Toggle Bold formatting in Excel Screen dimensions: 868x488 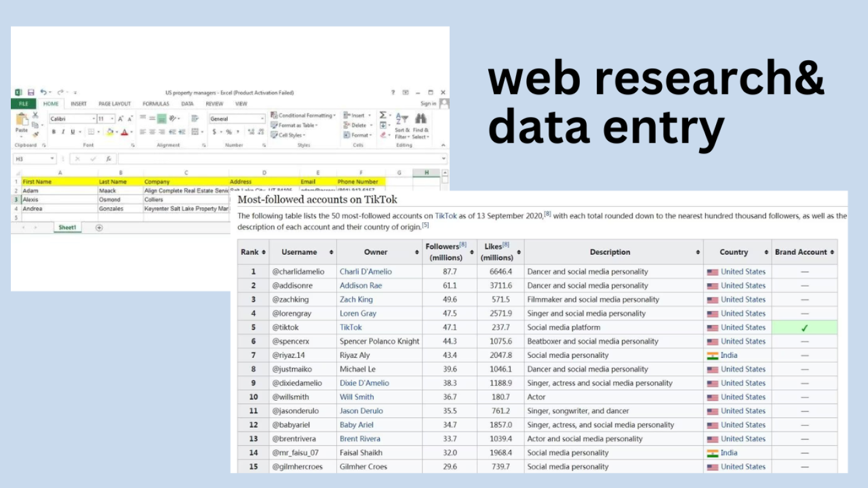coord(54,132)
